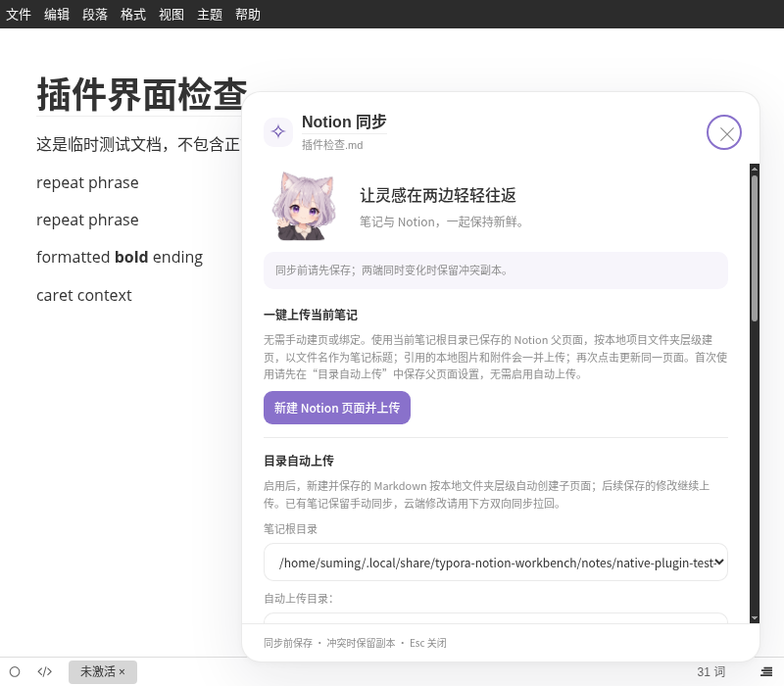Click the Esc 关闭 footer hint

click(x=428, y=643)
